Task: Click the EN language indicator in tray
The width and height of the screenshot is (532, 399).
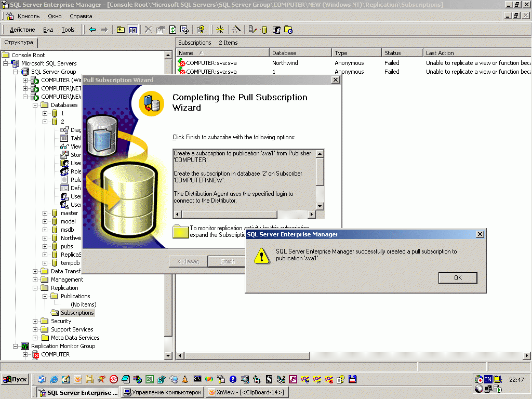Action: coord(488,379)
